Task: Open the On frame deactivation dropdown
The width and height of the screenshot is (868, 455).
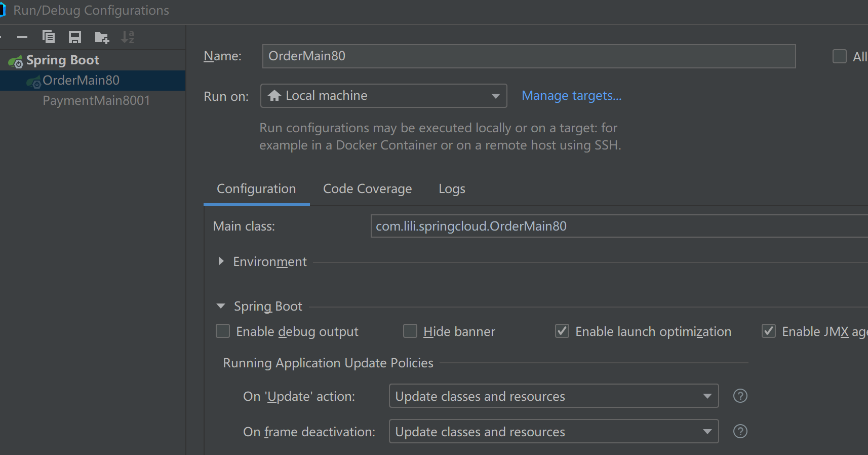Action: pyautogui.click(x=554, y=431)
